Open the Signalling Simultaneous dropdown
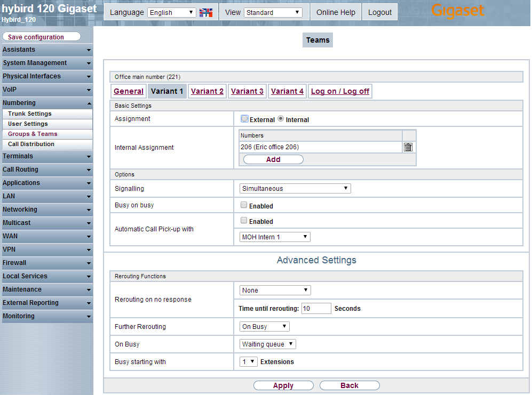This screenshot has width=532, height=395. (x=295, y=189)
